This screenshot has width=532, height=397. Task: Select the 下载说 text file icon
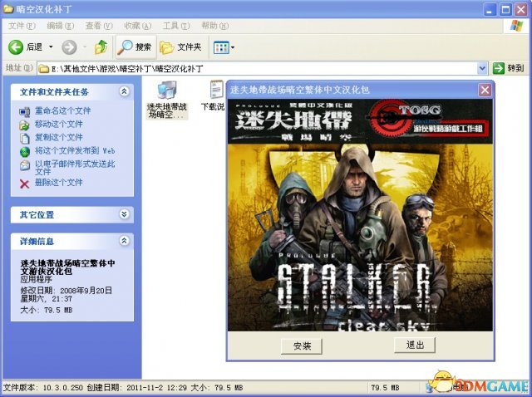tap(213, 96)
